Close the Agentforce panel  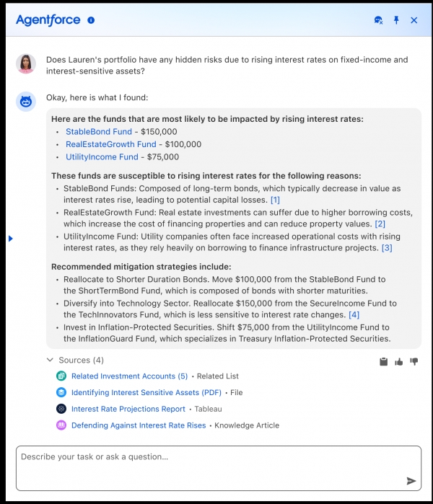414,20
